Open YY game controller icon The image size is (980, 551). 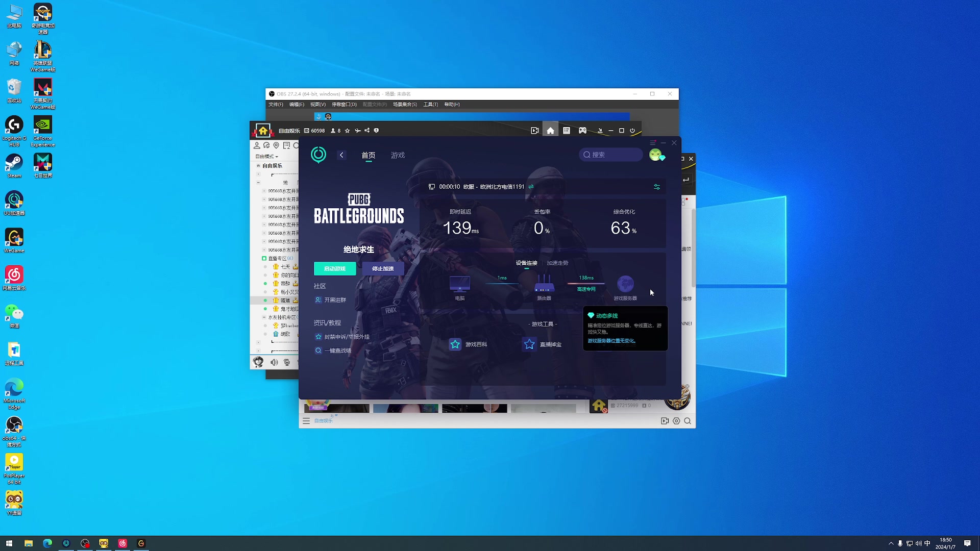(x=582, y=131)
